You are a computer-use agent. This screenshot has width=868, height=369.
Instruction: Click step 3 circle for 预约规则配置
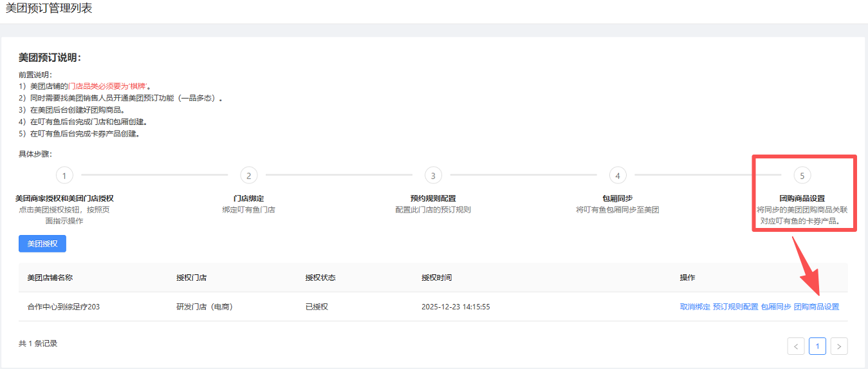(433, 175)
